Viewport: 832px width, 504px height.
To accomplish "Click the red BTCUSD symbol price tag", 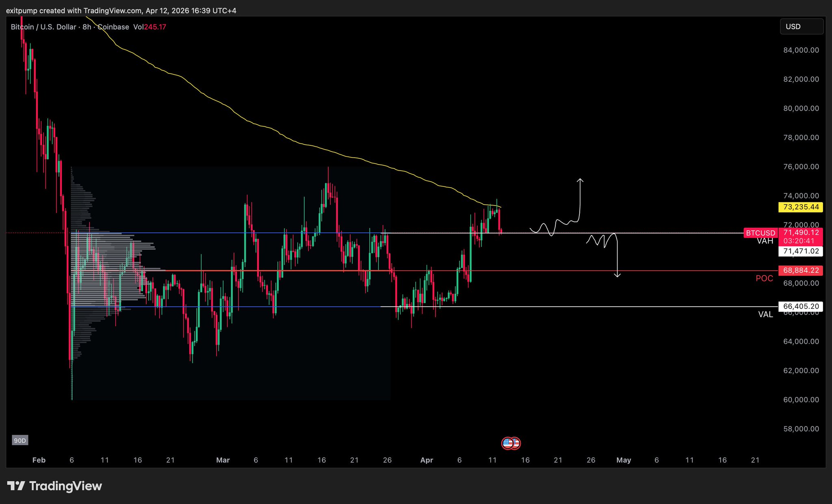I will pos(760,233).
